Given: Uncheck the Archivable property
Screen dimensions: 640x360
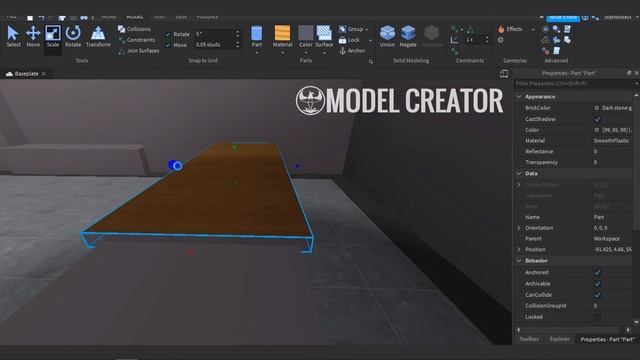Looking at the screenshot, I should (597, 284).
